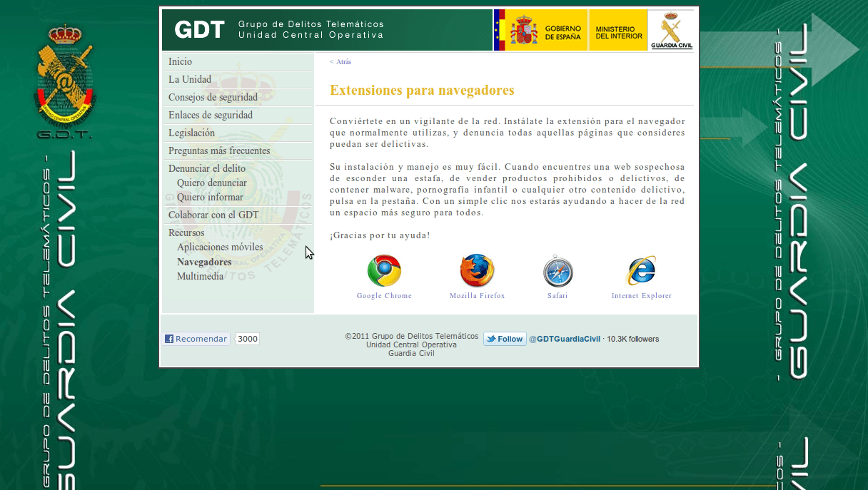Click the Google Chrome text label

point(384,296)
